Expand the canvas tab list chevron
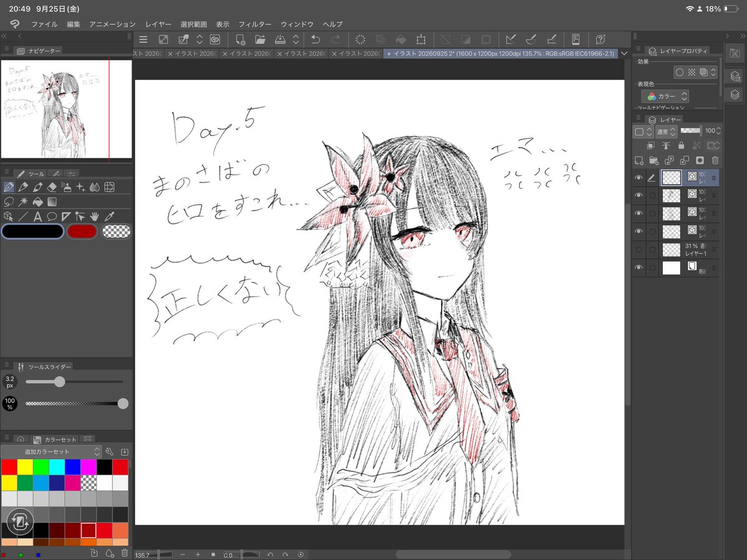Screen dimensions: 747x560 click(624, 54)
